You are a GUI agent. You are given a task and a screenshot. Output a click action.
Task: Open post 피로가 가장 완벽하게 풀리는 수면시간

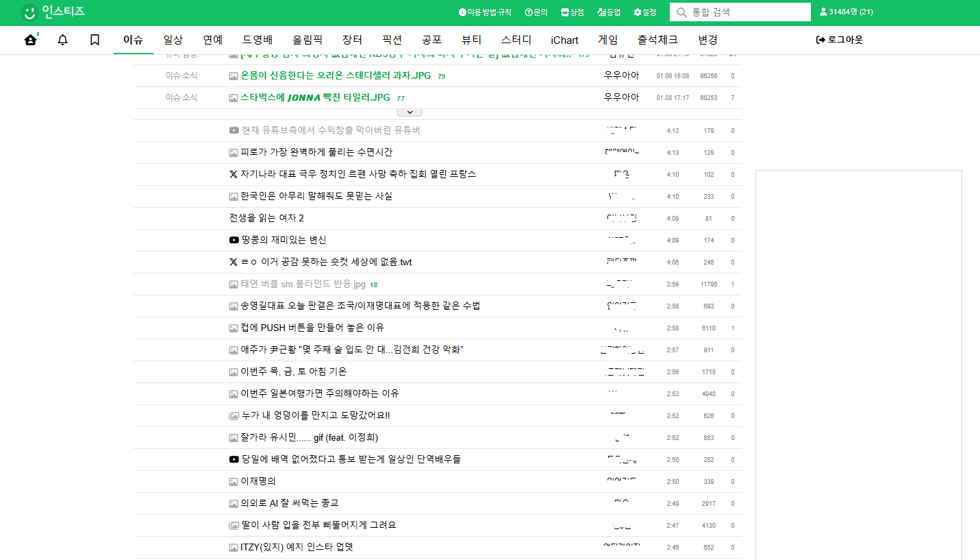[x=316, y=152]
